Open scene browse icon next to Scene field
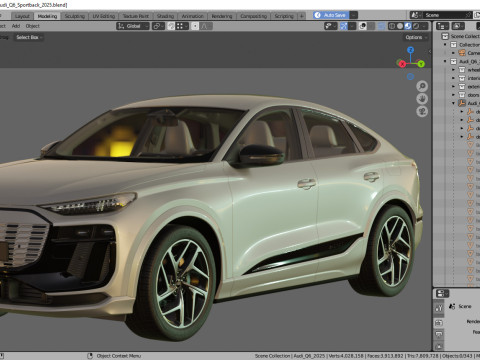Image resolution: width=480 pixels, height=360 pixels. click(x=416, y=15)
